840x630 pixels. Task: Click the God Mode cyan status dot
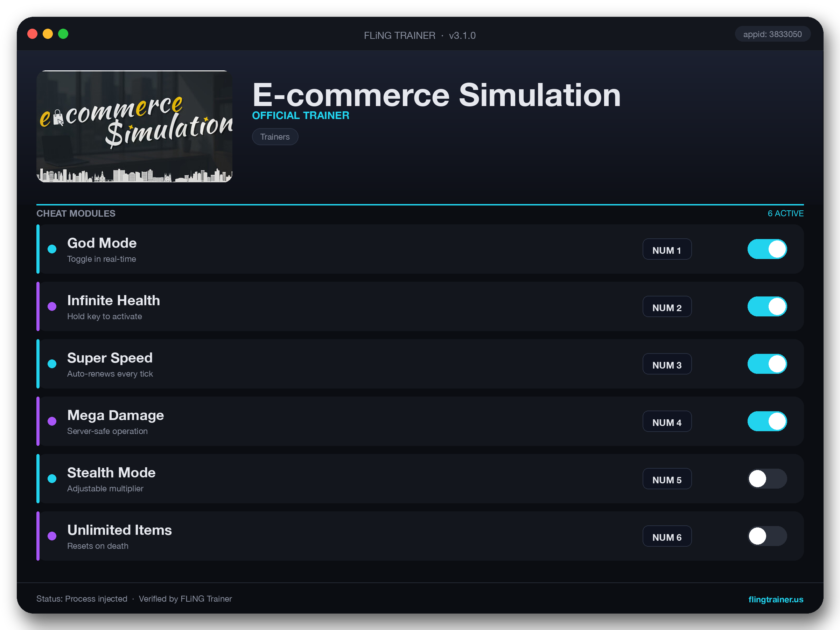52,249
